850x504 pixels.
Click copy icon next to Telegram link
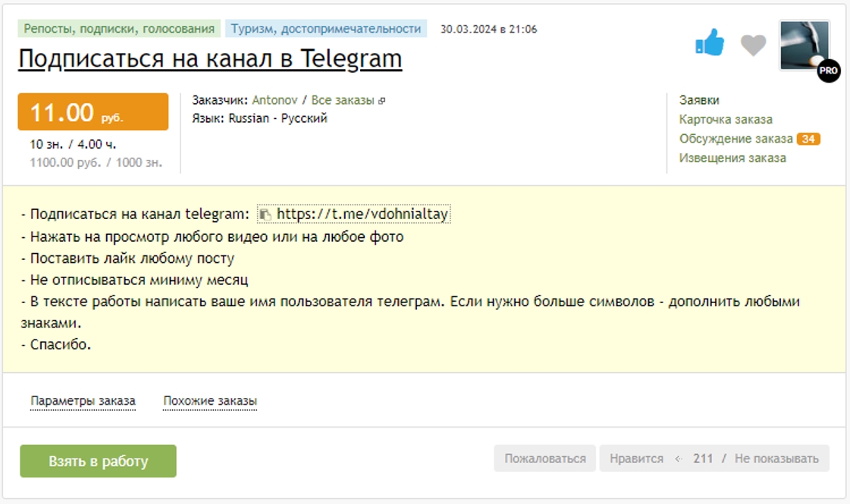(x=265, y=214)
